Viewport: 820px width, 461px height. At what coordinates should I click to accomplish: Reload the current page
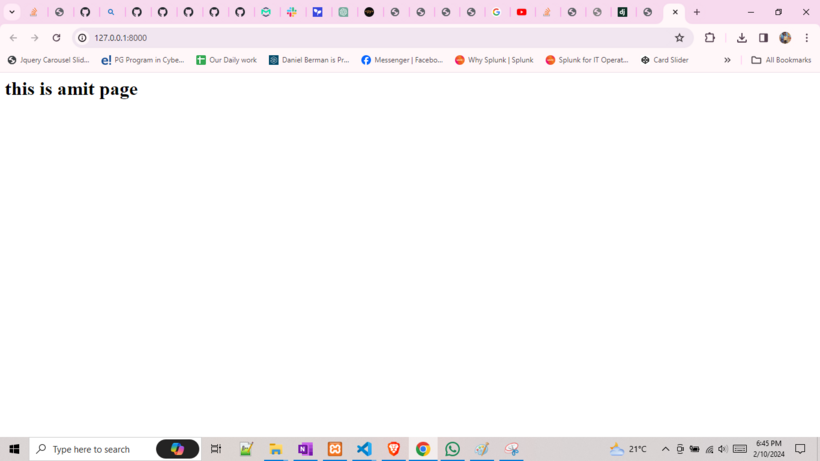click(x=56, y=38)
